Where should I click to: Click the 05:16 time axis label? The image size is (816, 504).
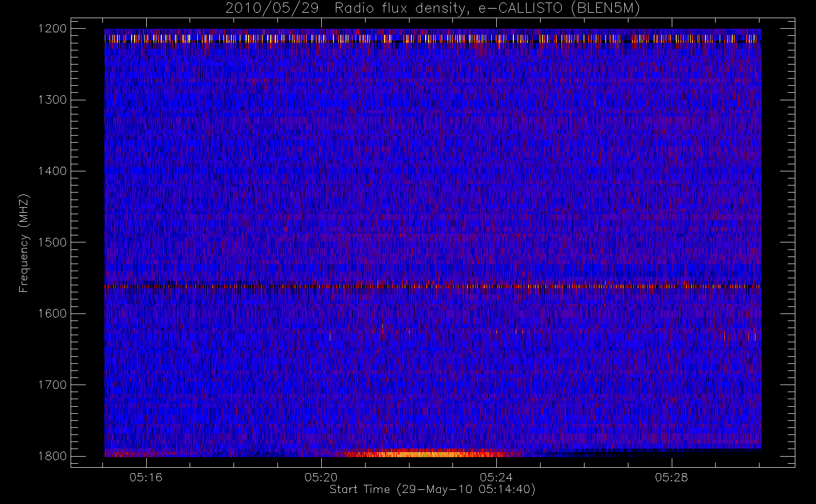pos(146,477)
